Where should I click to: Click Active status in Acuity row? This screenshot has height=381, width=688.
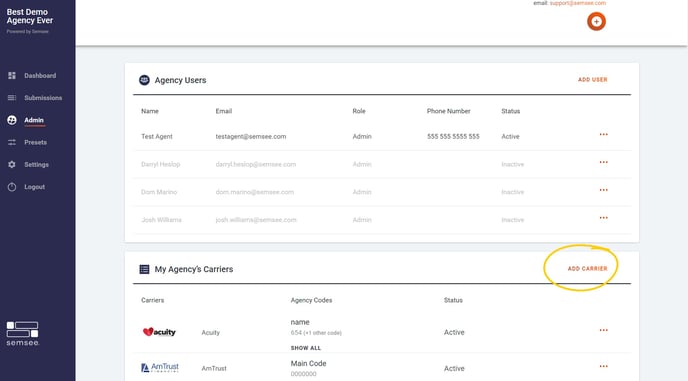pyautogui.click(x=454, y=332)
